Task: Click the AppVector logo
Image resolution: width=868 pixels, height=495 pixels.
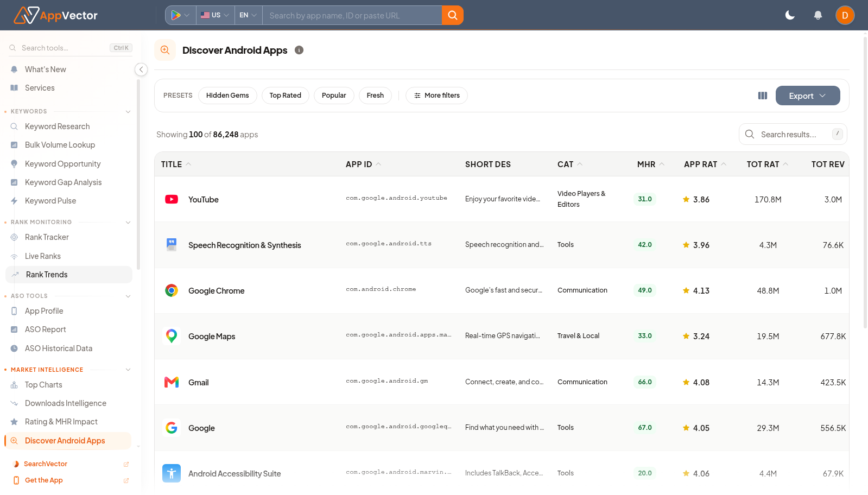Action: 55,15
